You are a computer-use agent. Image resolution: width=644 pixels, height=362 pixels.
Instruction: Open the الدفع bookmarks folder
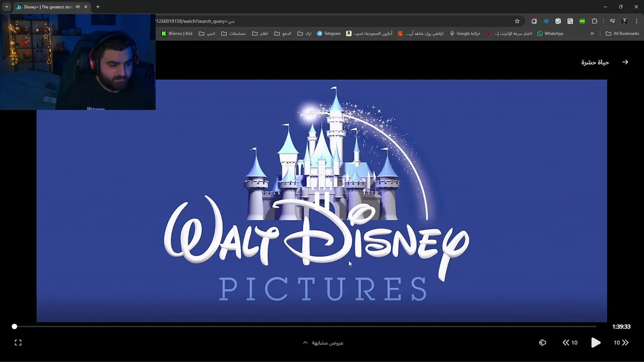[283, 34]
